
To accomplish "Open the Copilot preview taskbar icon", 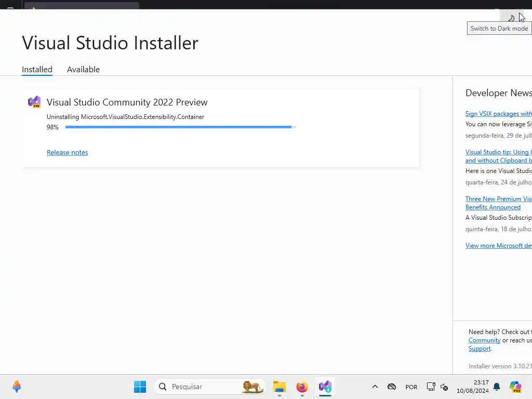I will pyautogui.click(x=515, y=387).
